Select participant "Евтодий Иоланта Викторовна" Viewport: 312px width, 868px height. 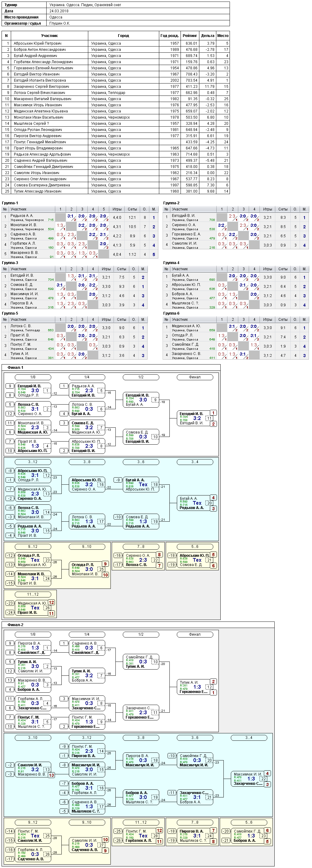point(40,80)
